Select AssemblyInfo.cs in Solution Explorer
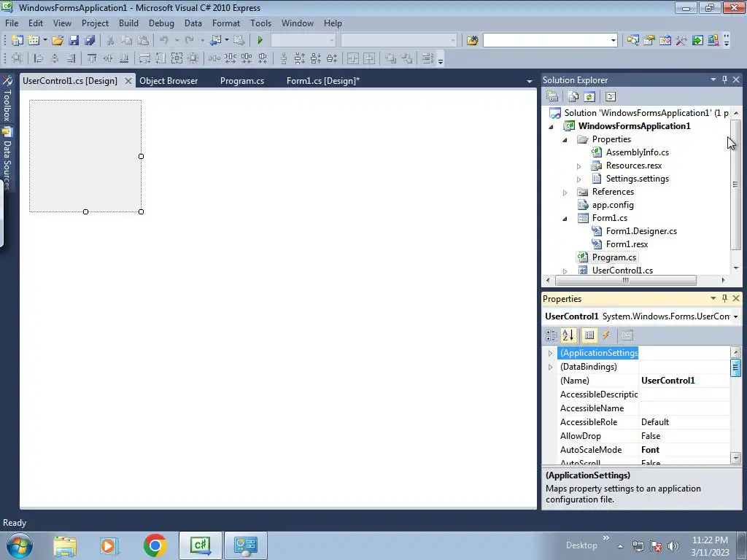Screen dimensions: 747x560 [638, 152]
